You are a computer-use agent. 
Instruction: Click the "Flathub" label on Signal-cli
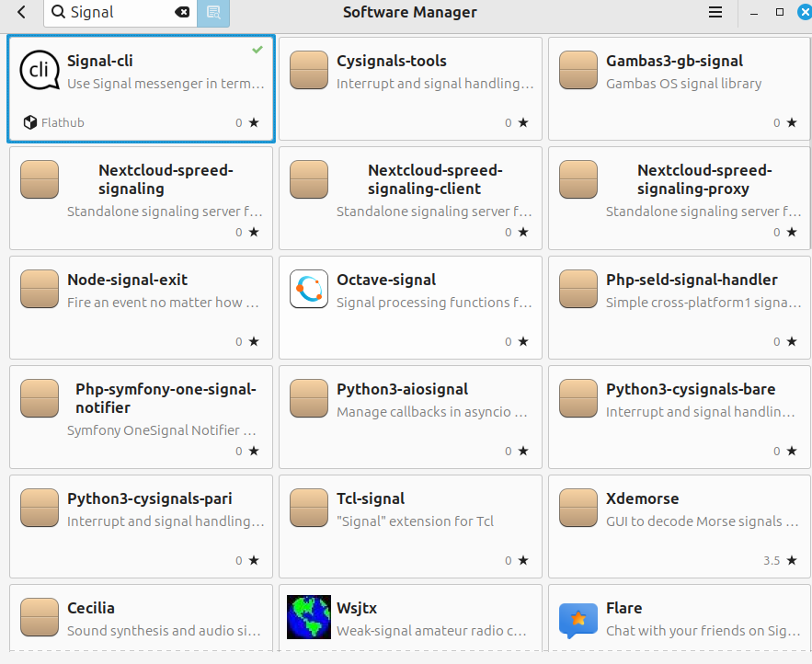[x=63, y=122]
